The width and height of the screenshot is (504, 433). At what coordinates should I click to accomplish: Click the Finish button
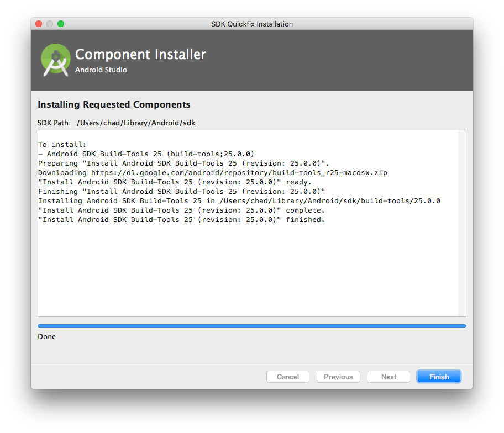click(439, 377)
